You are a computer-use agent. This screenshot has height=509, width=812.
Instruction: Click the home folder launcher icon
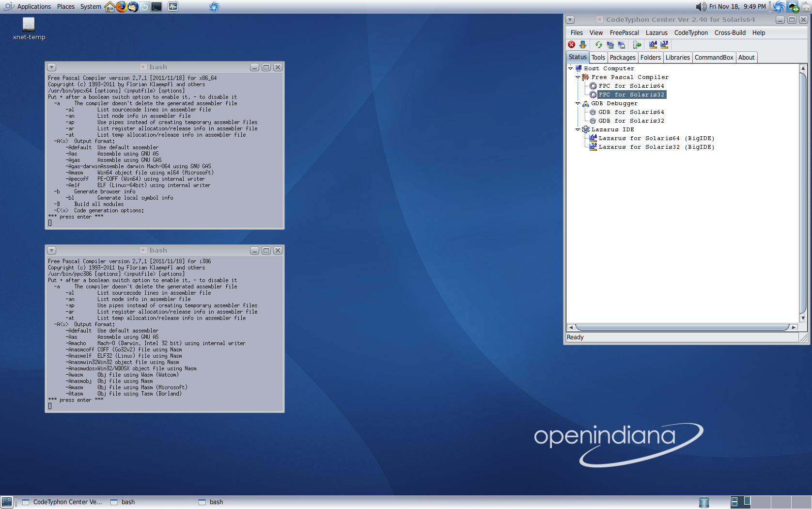click(x=110, y=6)
